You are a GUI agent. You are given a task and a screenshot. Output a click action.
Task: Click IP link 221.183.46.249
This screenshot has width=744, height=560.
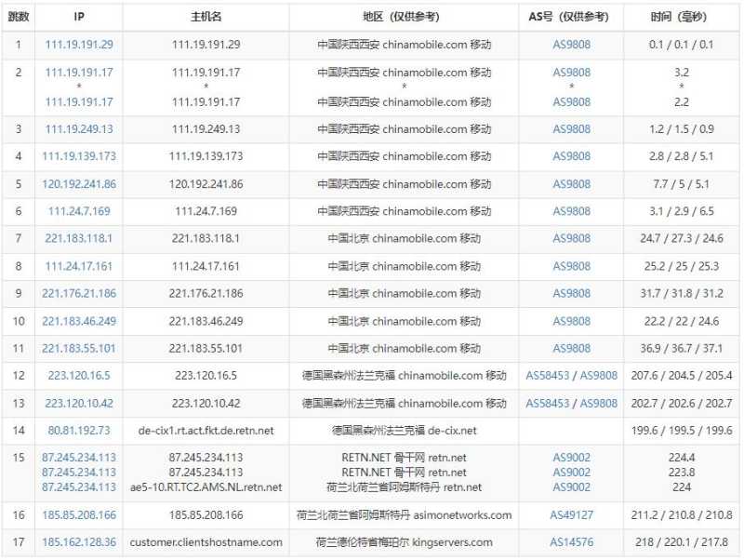(79, 321)
